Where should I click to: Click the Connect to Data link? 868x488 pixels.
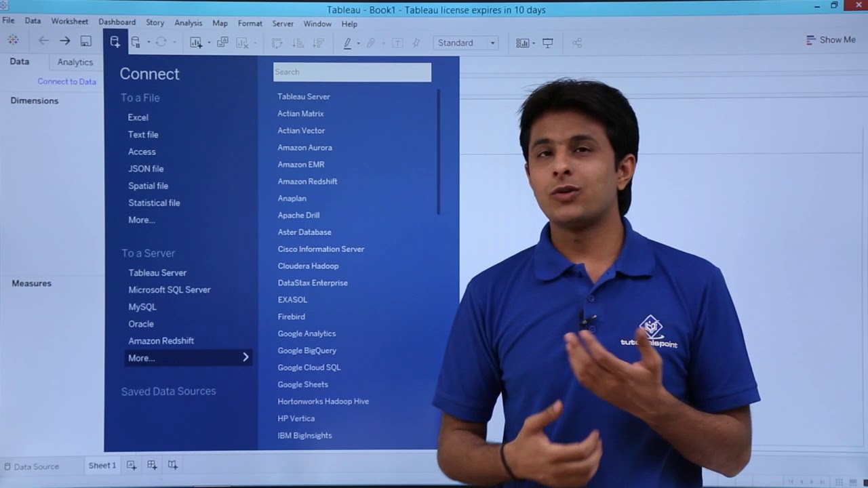pos(66,81)
